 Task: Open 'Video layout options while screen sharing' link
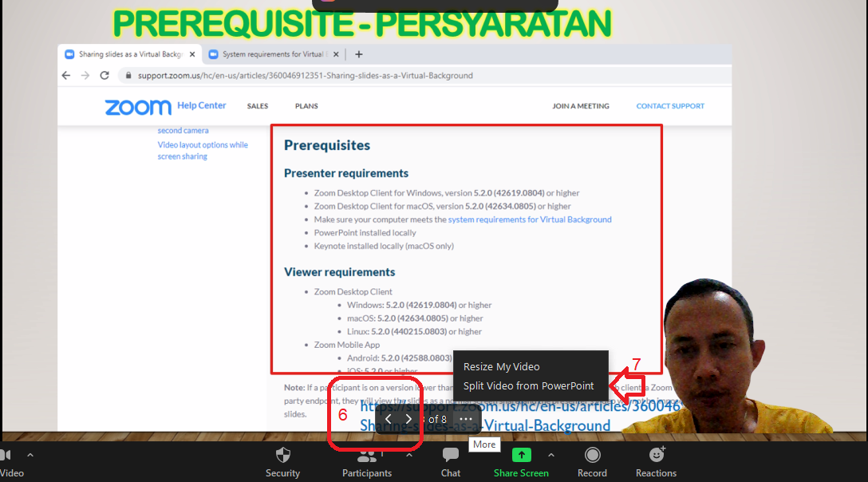(x=203, y=151)
